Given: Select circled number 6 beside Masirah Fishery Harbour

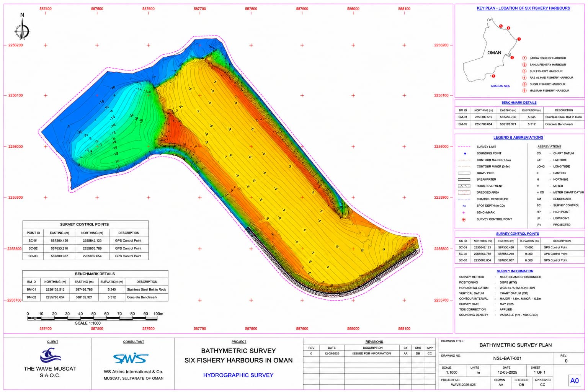Looking at the screenshot, I should (524, 91).
